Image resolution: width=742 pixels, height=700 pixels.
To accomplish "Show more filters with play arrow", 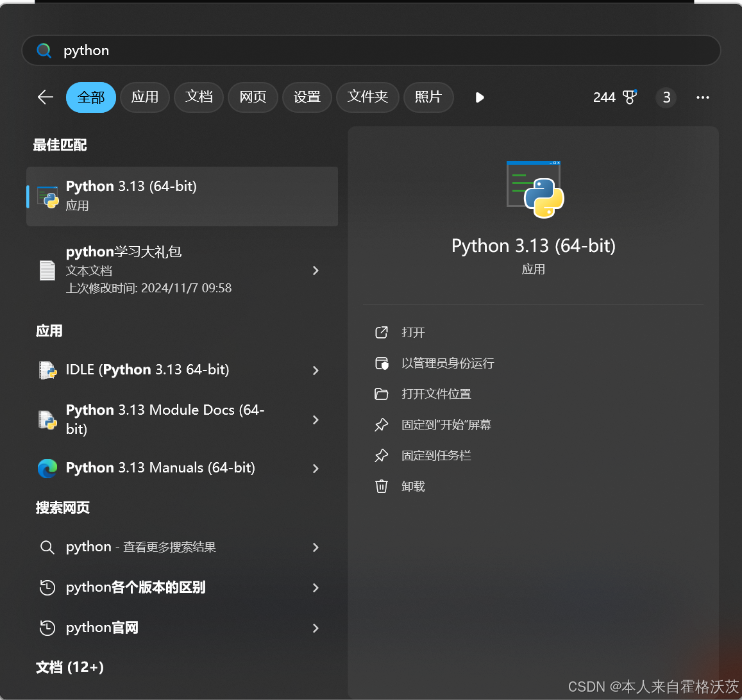I will (x=479, y=97).
